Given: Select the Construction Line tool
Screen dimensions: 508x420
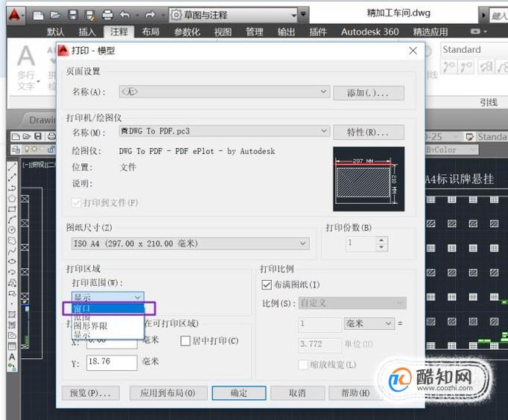Looking at the screenshot, I should 12,177.
